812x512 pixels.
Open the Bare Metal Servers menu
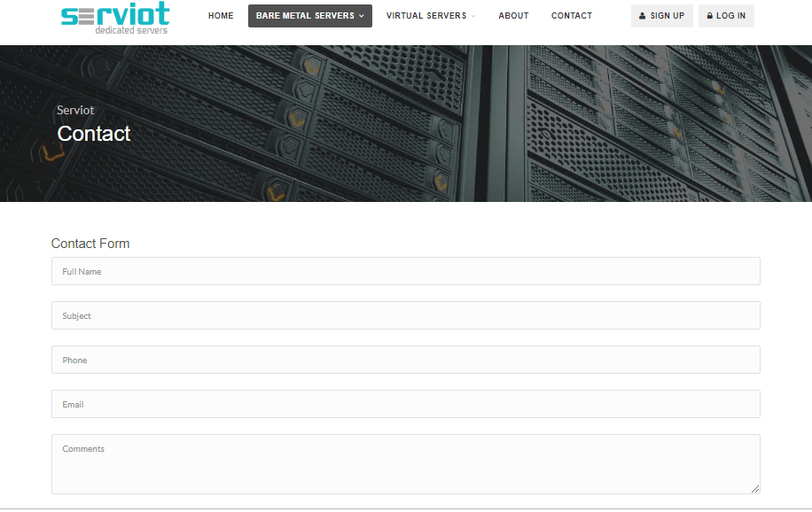(x=309, y=16)
